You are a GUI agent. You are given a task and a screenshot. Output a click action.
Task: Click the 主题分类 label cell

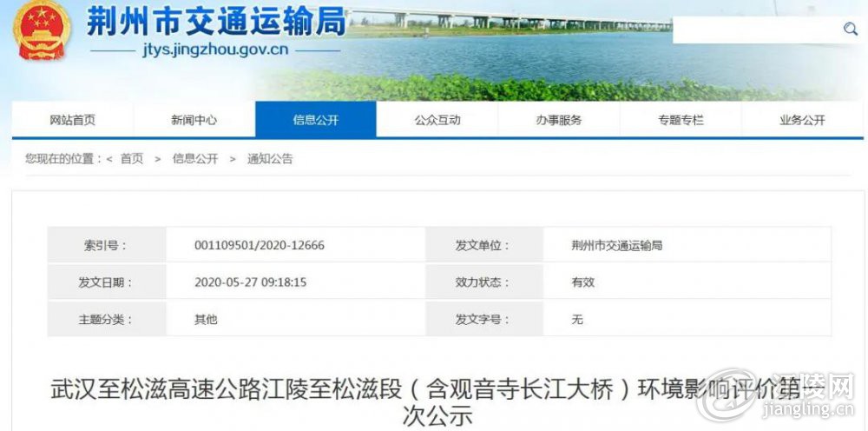click(x=107, y=319)
